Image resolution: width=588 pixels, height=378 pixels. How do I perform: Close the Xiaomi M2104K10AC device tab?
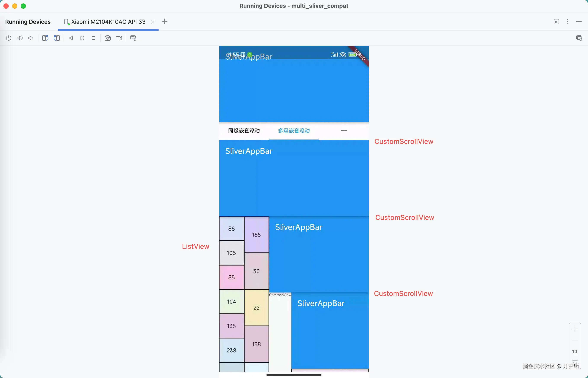pos(153,22)
